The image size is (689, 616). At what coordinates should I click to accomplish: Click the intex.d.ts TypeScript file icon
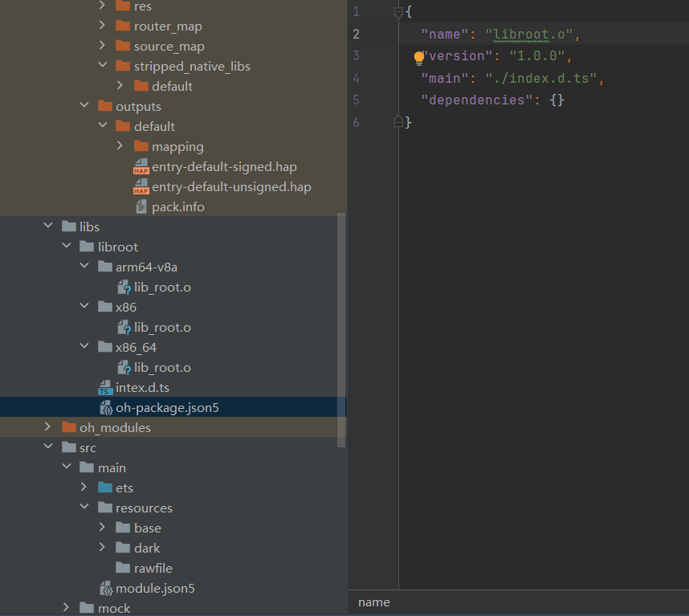pos(105,388)
